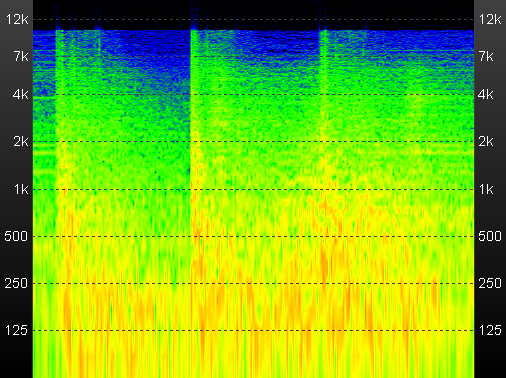Viewport: 506px width, 378px height.
Task: Click the right 4k axis label
Action: coord(485,95)
